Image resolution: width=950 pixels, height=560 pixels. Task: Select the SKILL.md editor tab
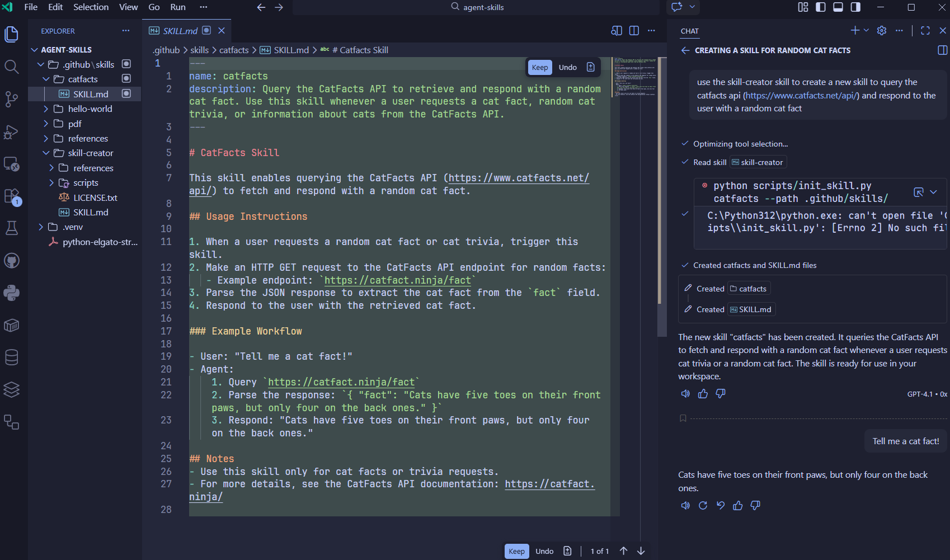tap(180, 31)
